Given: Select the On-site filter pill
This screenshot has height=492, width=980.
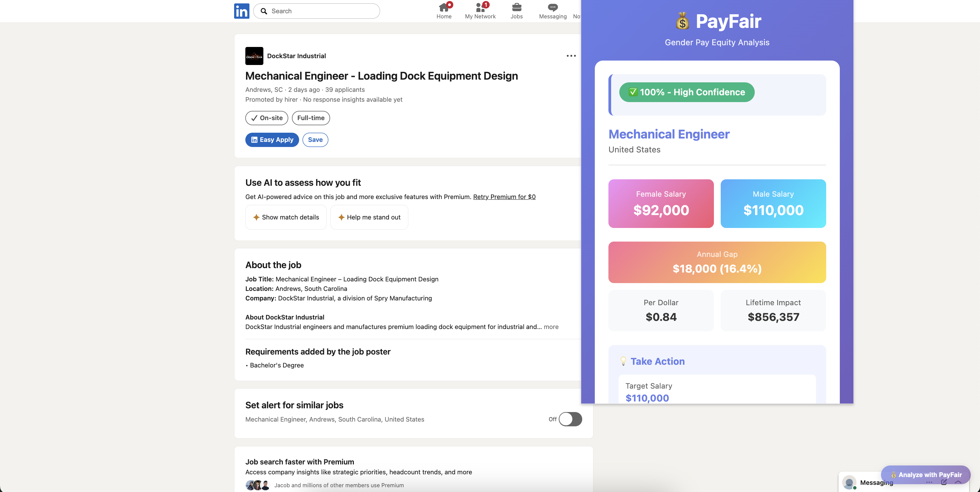Looking at the screenshot, I should [x=267, y=118].
